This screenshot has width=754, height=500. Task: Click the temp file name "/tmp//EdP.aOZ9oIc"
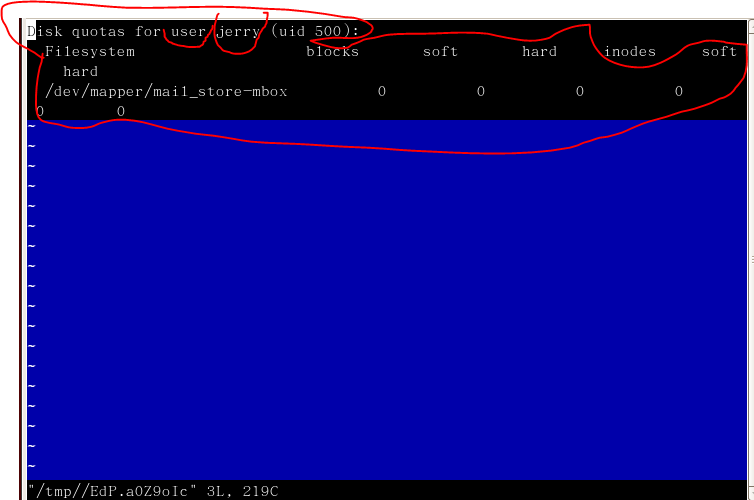point(112,491)
